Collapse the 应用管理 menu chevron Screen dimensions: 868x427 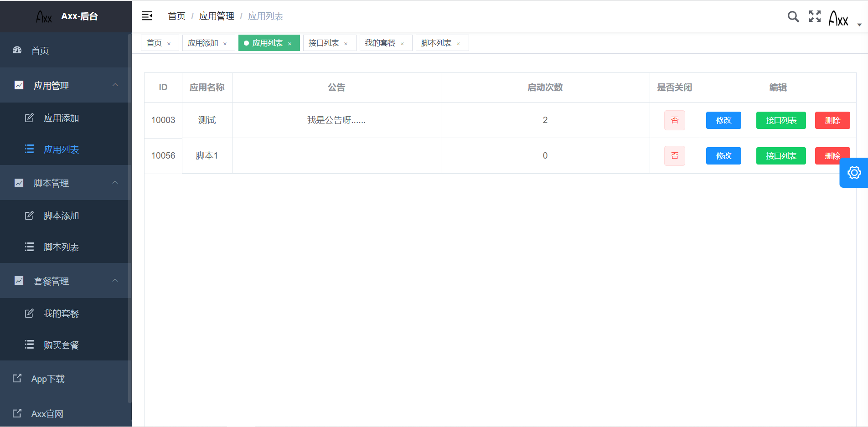(x=115, y=85)
